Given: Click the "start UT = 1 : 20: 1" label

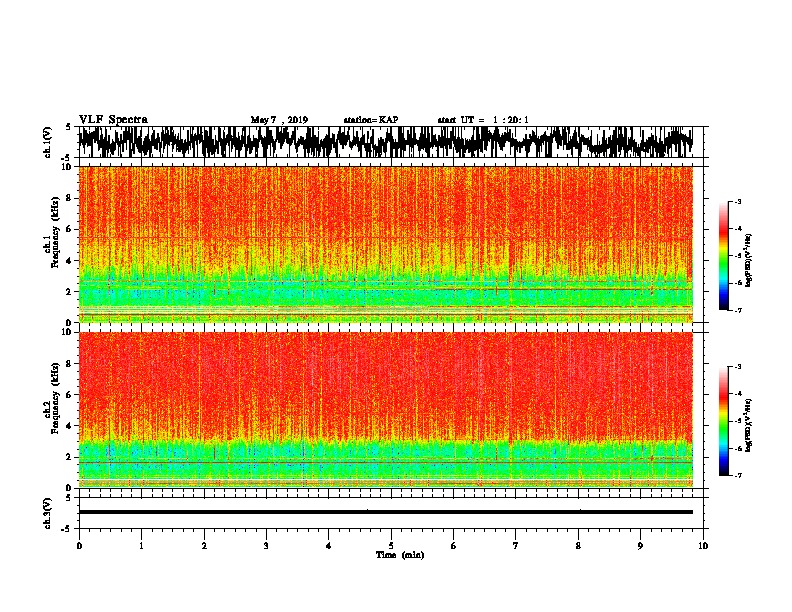Looking at the screenshot, I should click(x=483, y=120).
